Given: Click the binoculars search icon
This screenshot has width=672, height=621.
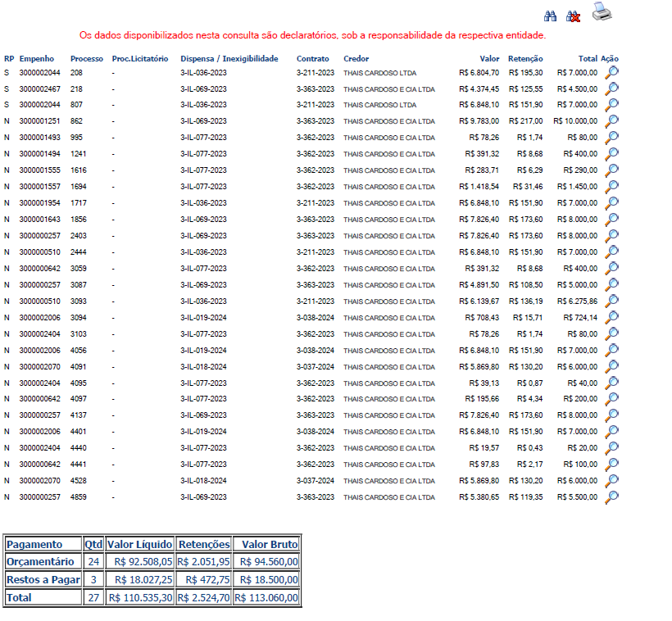Looking at the screenshot, I should tap(551, 16).
